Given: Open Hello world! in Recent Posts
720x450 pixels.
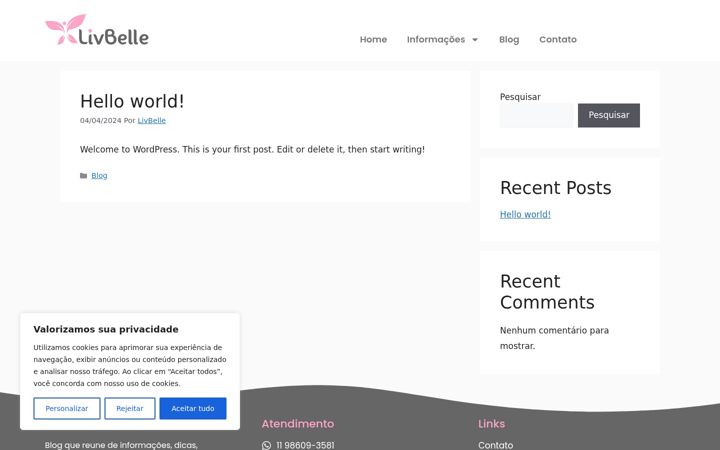Looking at the screenshot, I should [525, 214].
